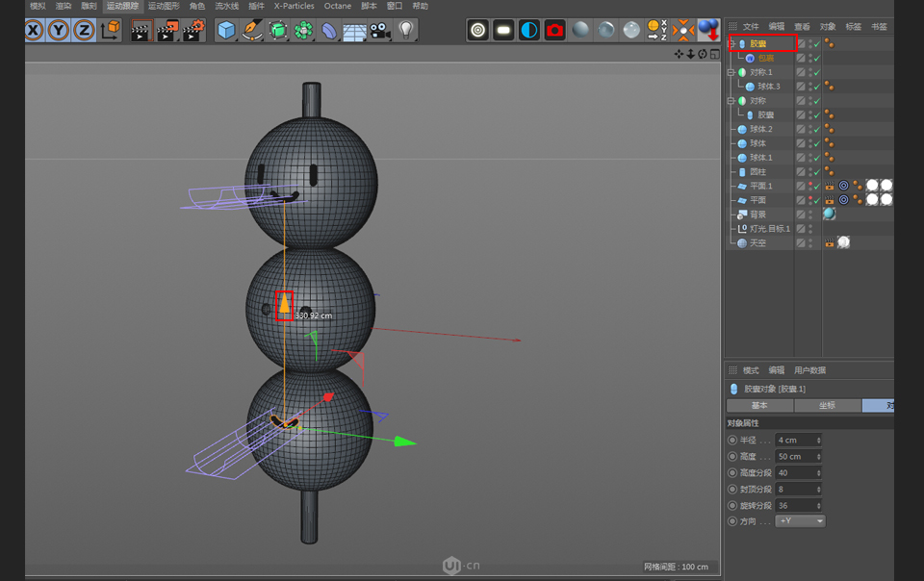Select the Cube primitive tool icon
This screenshot has height=581, width=924.
pyautogui.click(x=228, y=31)
